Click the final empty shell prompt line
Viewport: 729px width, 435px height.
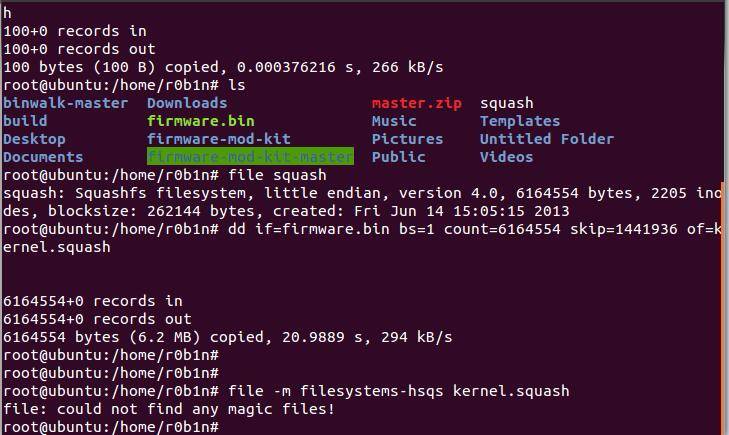coord(111,427)
